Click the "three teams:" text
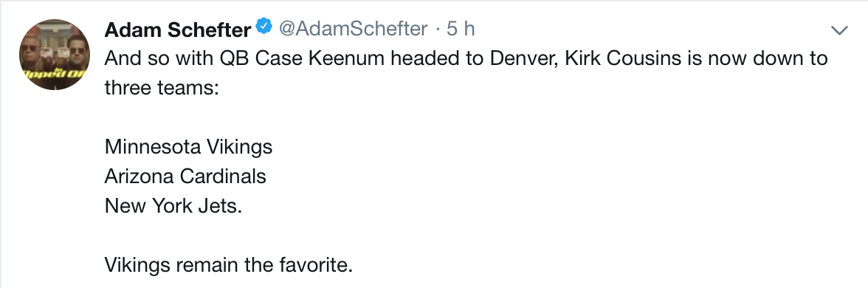The height and width of the screenshot is (288, 868). (x=162, y=87)
